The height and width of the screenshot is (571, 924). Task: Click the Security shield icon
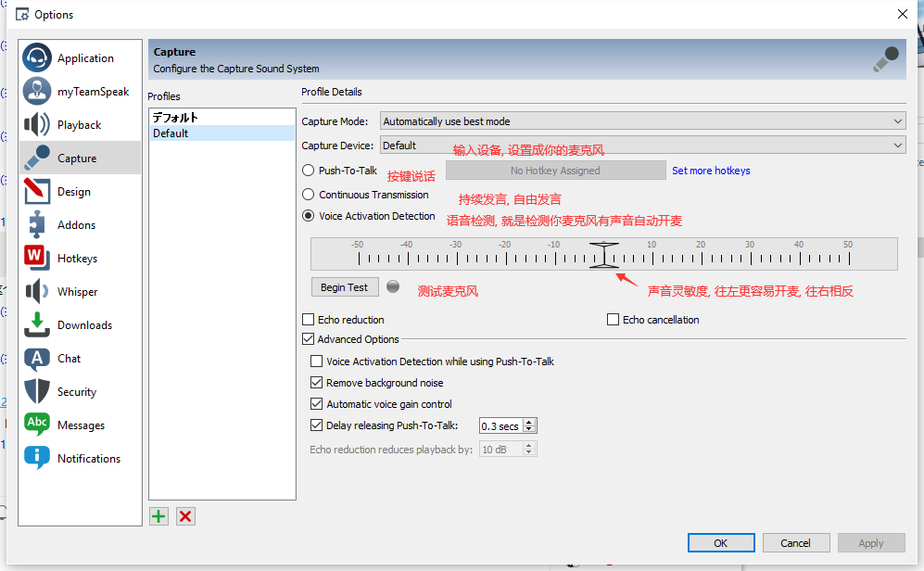click(36, 391)
